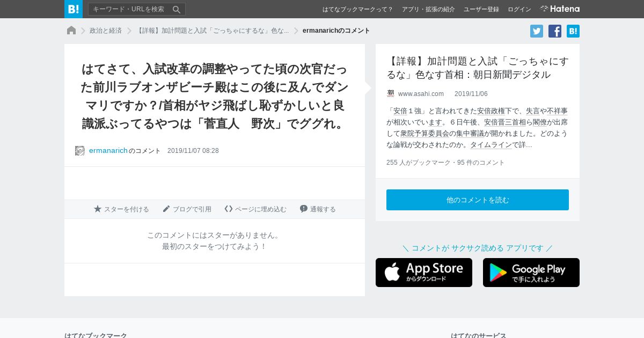The width and height of the screenshot is (644, 338).
Task: Bookmark with the blue B! share icon
Action: (x=573, y=31)
